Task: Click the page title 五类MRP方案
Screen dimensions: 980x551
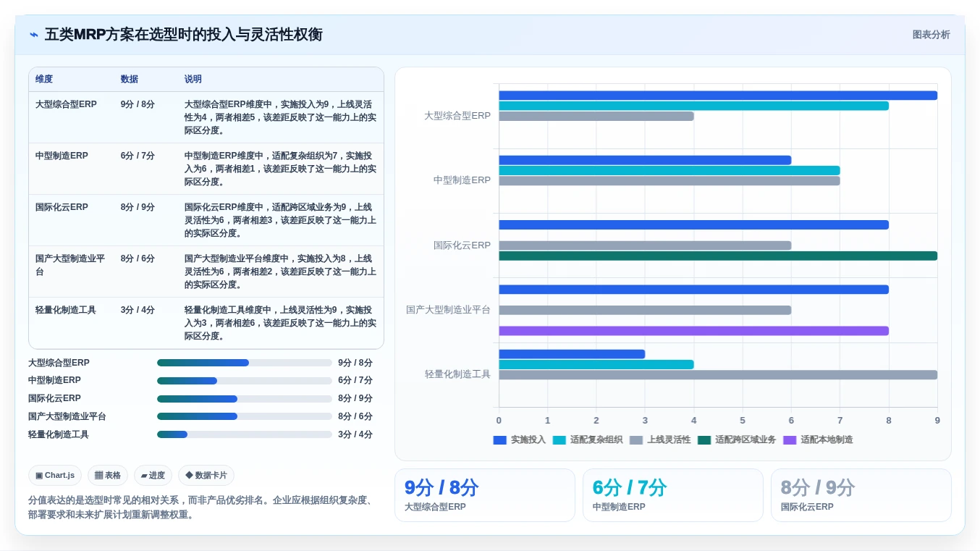Action: coord(184,35)
